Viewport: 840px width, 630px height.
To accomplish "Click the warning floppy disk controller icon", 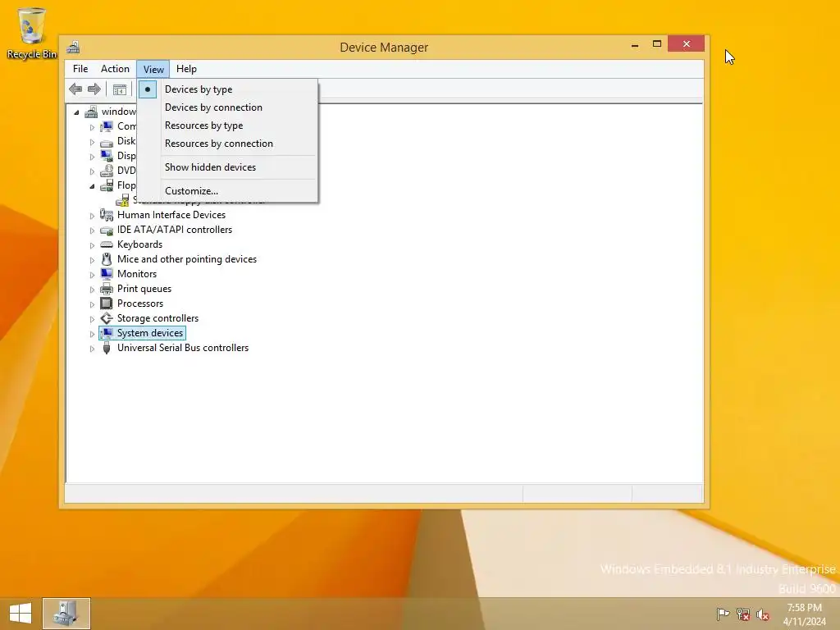I will pos(123,200).
